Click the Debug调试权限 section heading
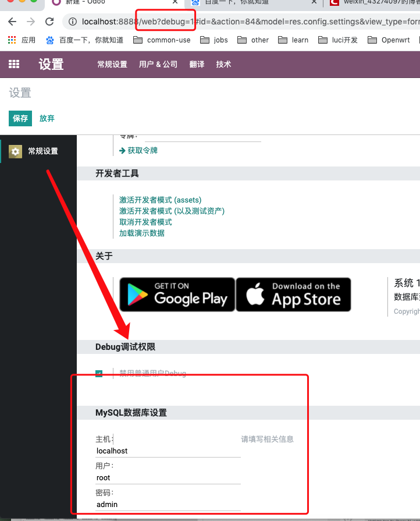420x521 pixels. click(125, 347)
